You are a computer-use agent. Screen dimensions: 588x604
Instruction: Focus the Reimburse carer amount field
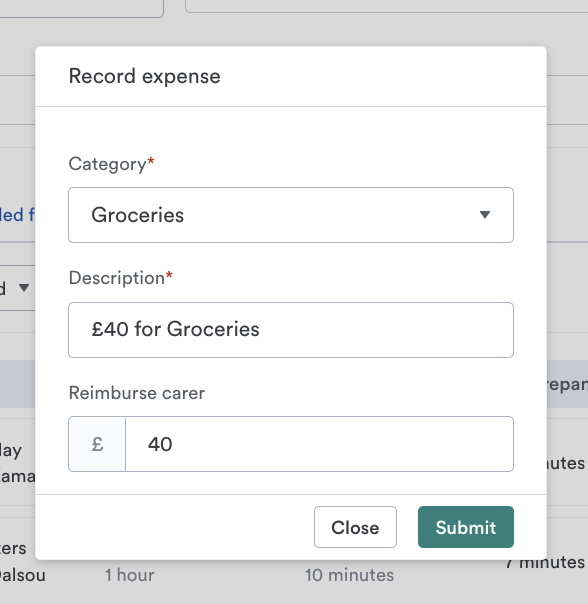[319, 444]
